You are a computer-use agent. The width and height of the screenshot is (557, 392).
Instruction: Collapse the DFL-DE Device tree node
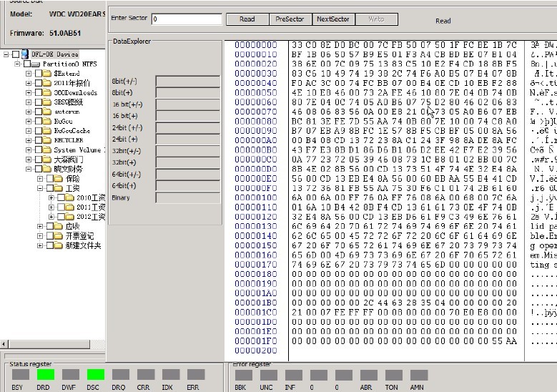[6, 54]
